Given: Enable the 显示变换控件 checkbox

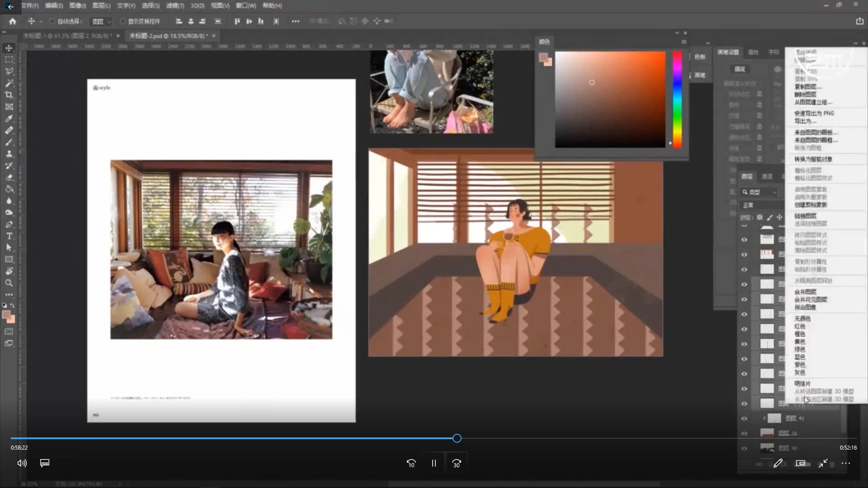Looking at the screenshot, I should [x=123, y=21].
